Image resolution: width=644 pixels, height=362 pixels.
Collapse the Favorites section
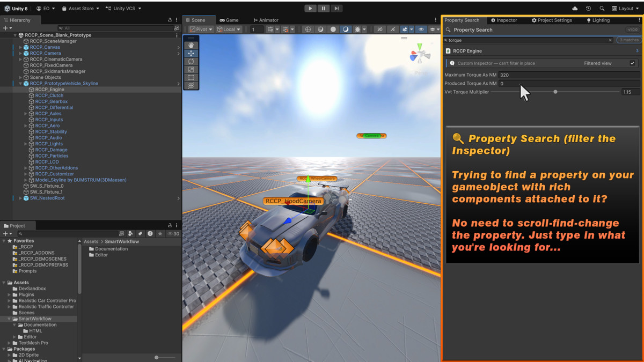click(x=4, y=241)
